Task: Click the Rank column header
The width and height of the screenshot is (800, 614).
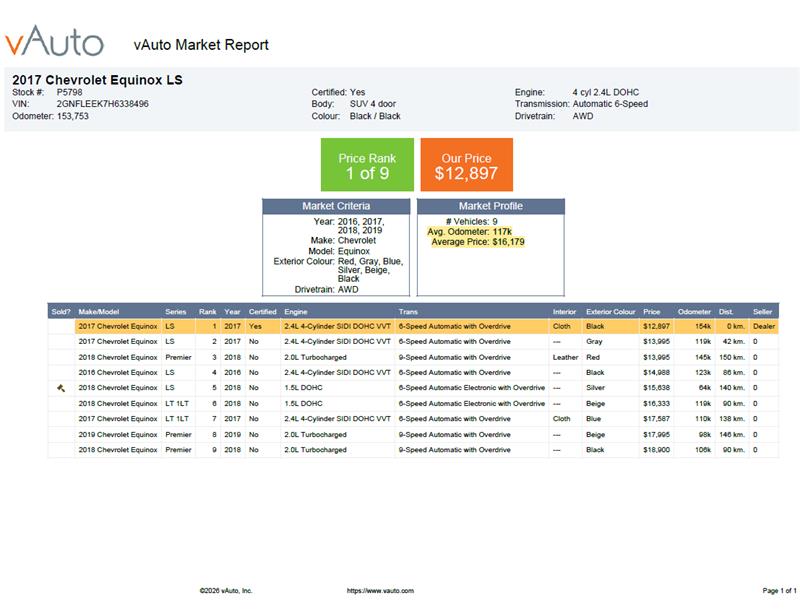Action: coord(208,311)
